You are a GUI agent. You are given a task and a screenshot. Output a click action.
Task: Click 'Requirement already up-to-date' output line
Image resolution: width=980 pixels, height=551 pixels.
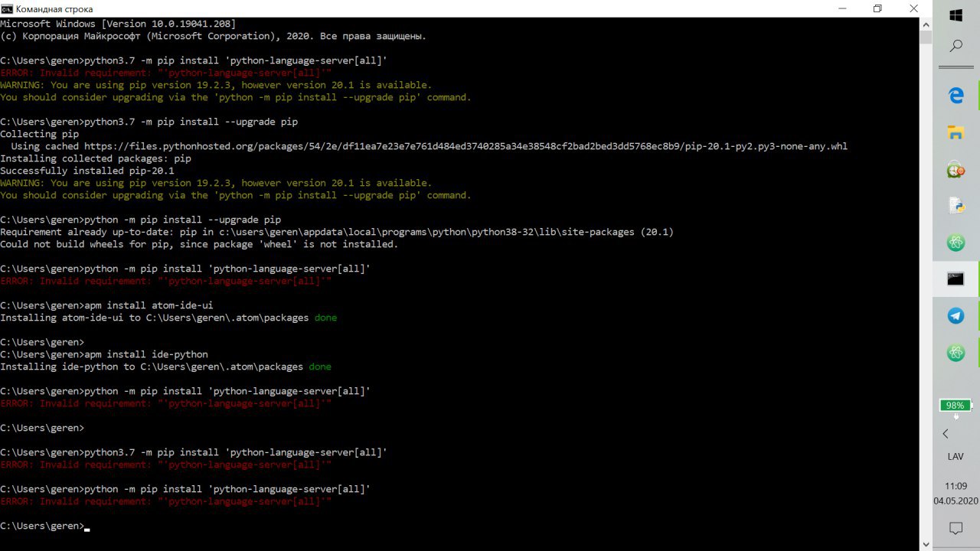[x=337, y=232]
